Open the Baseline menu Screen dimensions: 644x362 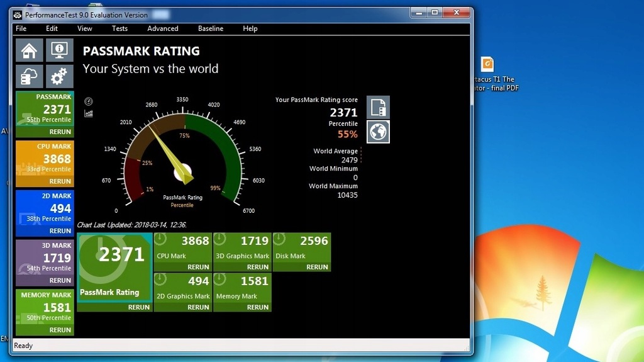[211, 28]
